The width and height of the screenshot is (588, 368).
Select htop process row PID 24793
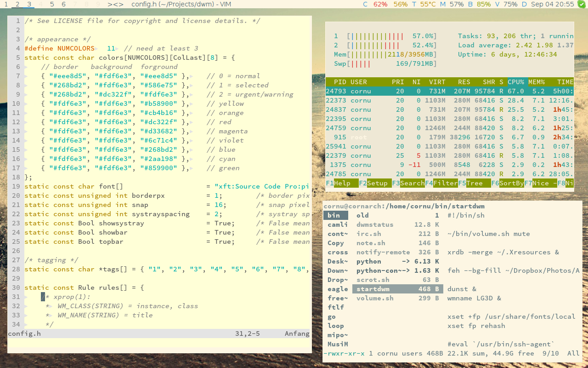point(450,91)
